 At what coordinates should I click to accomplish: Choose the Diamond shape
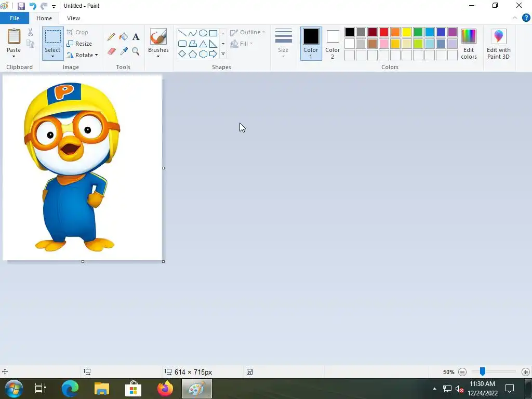(182, 54)
